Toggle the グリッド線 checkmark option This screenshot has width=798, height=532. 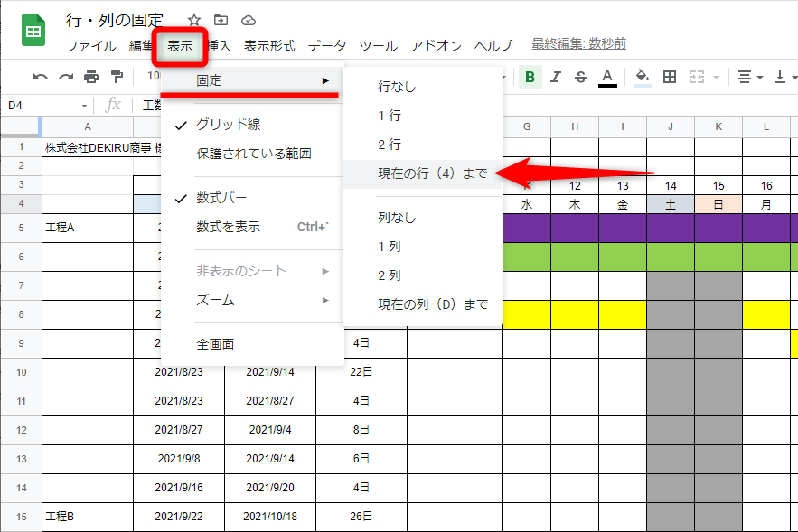229,125
